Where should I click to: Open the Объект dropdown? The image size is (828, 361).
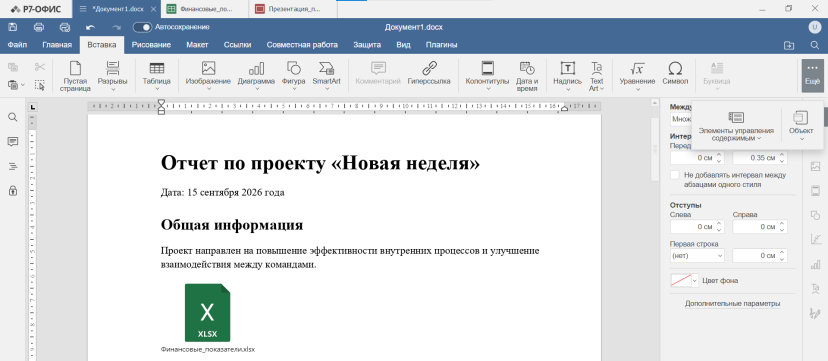pyautogui.click(x=801, y=126)
